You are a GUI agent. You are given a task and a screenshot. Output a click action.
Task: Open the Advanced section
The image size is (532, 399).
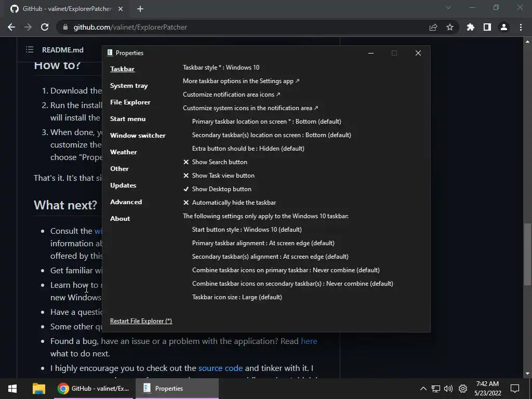(126, 202)
